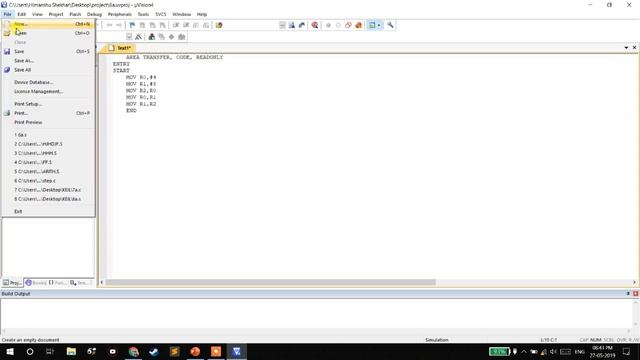Open recent file 4 ending FF.S
This screenshot has width=640, height=360.
(48, 162)
